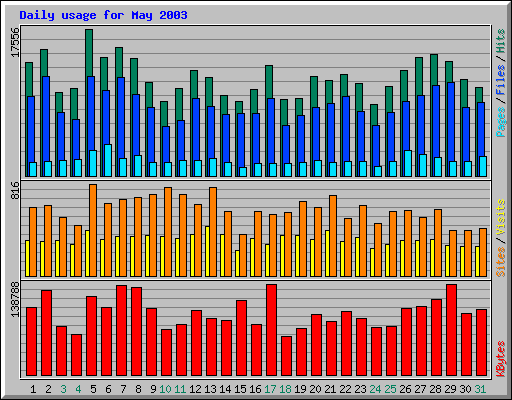Click day 28 on the x-axis
The image size is (512, 400).
point(435,389)
